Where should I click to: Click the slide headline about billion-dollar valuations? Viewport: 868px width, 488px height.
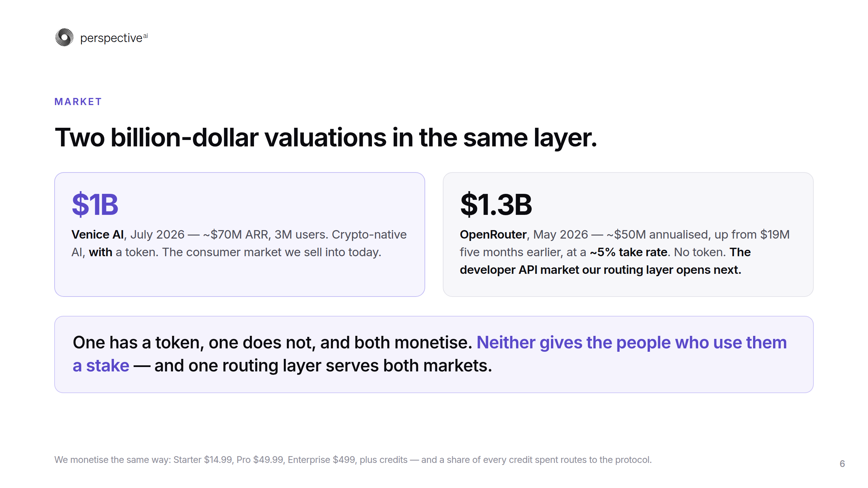(326, 138)
